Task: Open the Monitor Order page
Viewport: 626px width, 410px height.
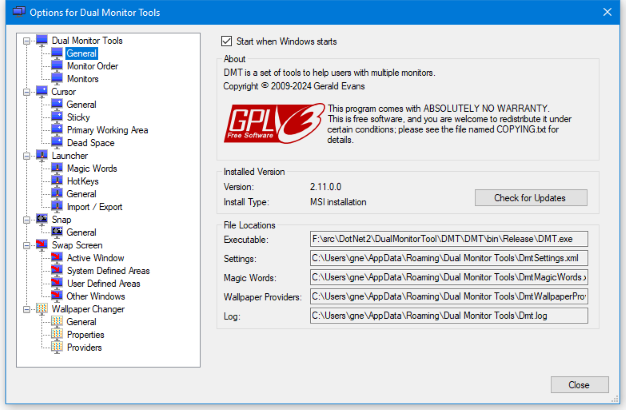Action: coord(92,66)
